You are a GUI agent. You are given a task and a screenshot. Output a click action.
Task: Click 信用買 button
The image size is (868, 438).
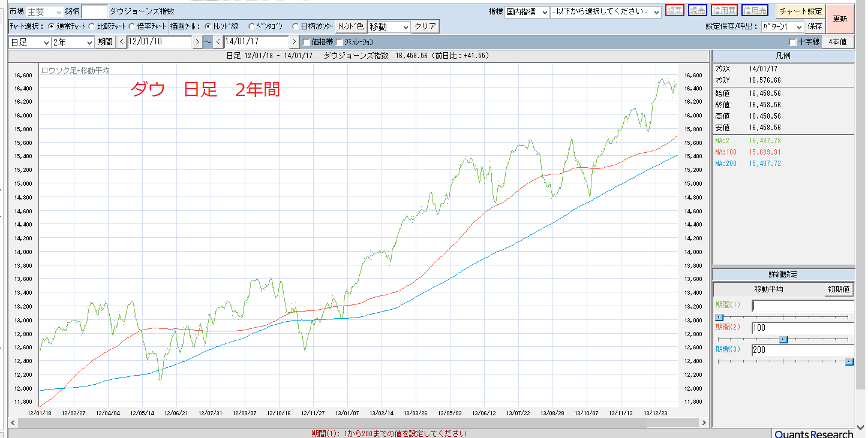click(x=724, y=11)
